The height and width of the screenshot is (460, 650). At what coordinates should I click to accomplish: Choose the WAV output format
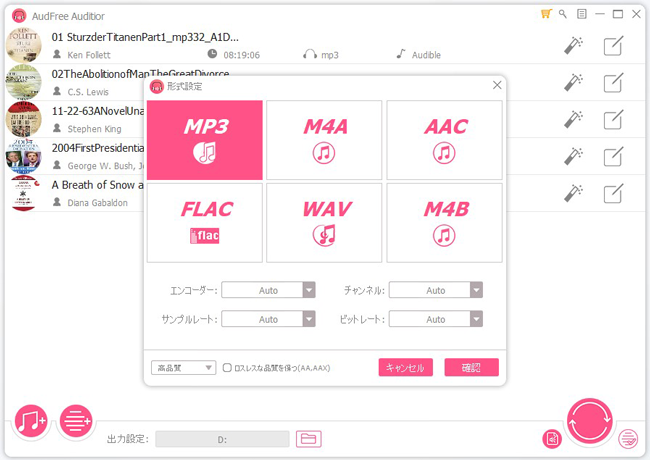pos(324,223)
